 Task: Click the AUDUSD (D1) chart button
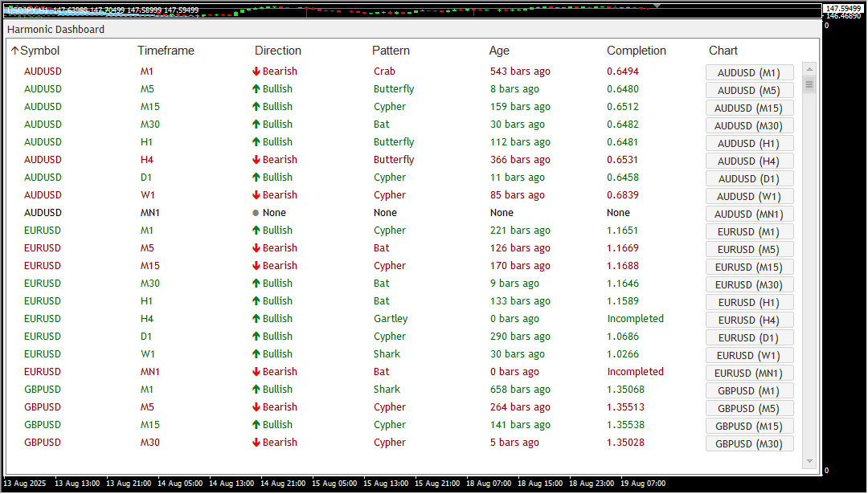coord(750,178)
